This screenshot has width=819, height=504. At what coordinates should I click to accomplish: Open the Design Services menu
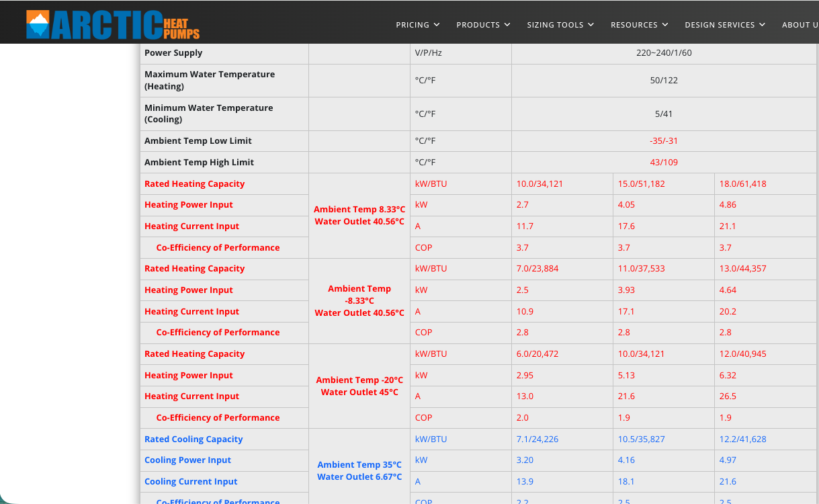point(725,25)
